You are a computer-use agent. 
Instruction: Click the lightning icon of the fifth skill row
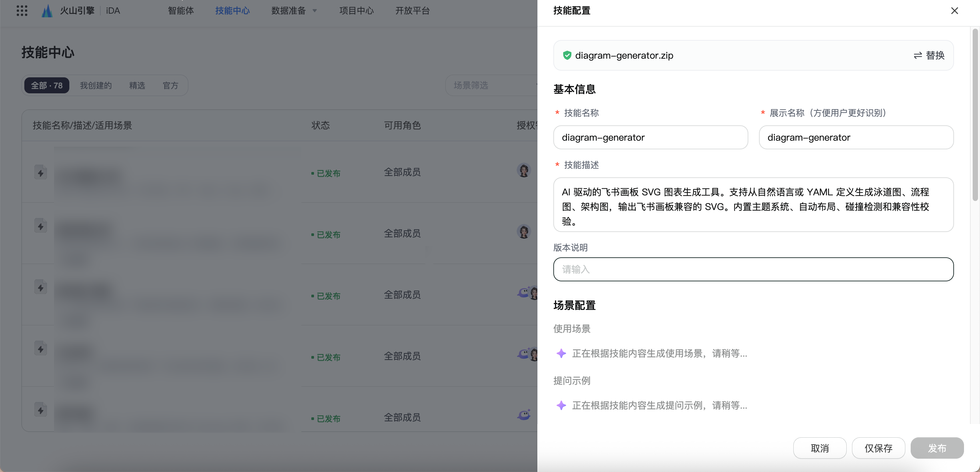(41, 410)
